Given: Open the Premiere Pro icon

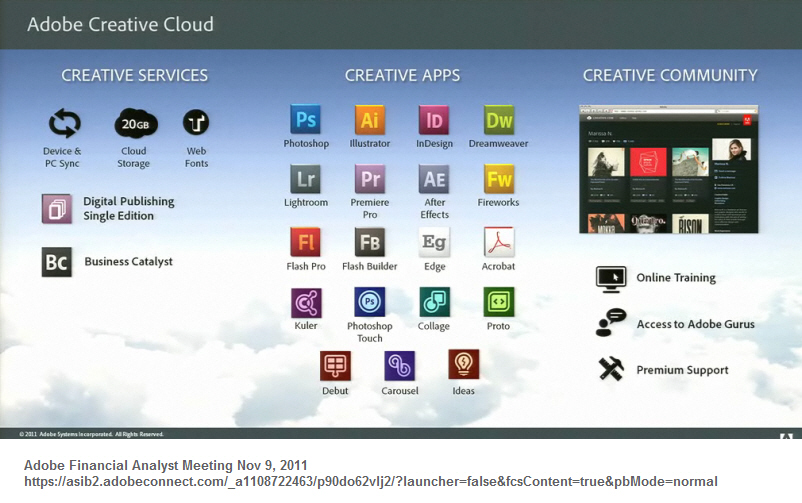Looking at the screenshot, I should coord(369,179).
